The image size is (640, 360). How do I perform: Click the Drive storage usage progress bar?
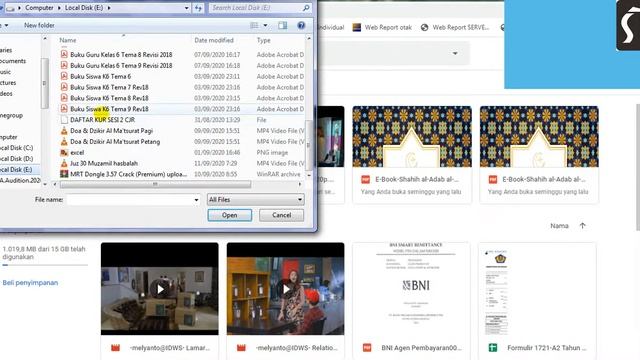click(x=45, y=265)
